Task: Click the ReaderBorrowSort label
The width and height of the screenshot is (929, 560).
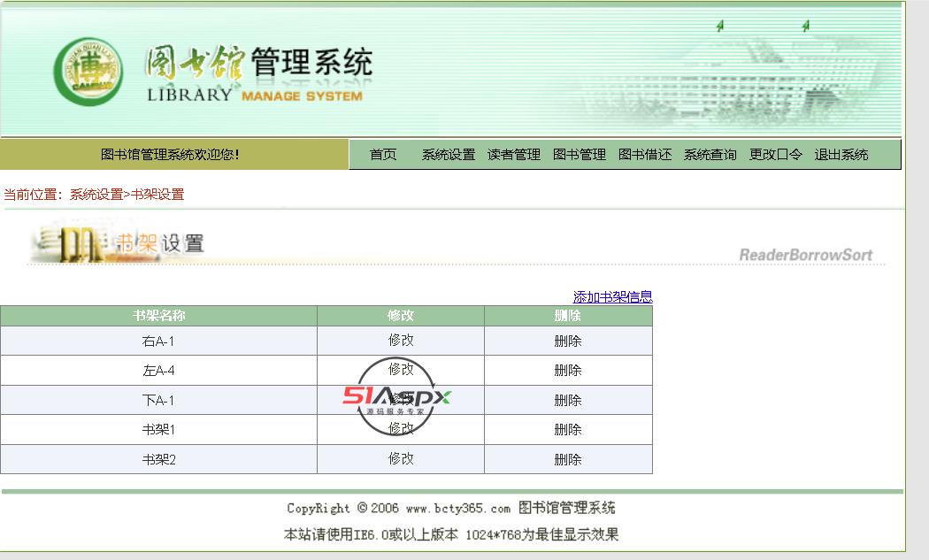Action: [x=806, y=255]
